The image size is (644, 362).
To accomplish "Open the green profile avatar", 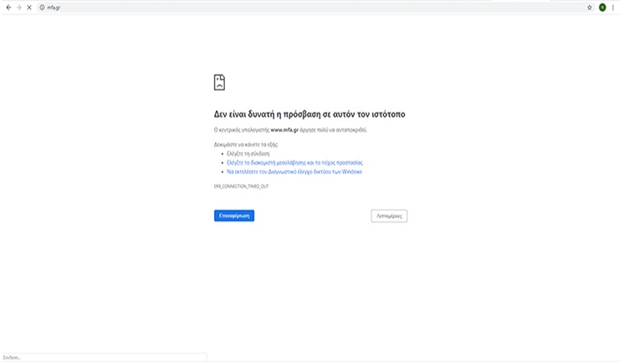I will point(602,8).
